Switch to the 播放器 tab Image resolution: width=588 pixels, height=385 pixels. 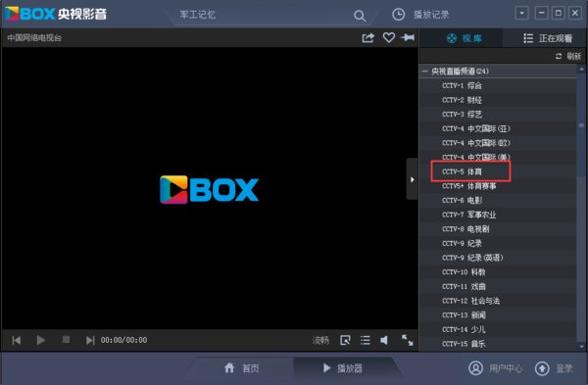coord(342,368)
